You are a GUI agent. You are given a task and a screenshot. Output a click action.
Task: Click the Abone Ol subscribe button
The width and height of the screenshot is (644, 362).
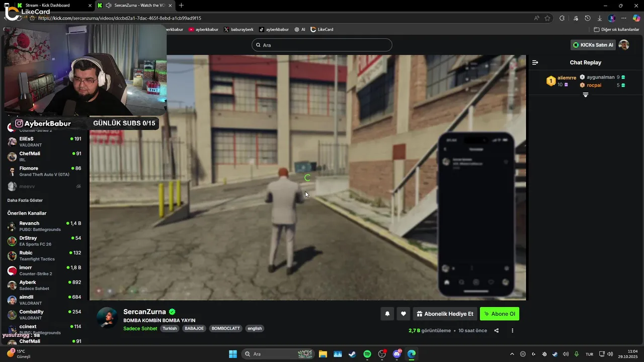pos(500,314)
